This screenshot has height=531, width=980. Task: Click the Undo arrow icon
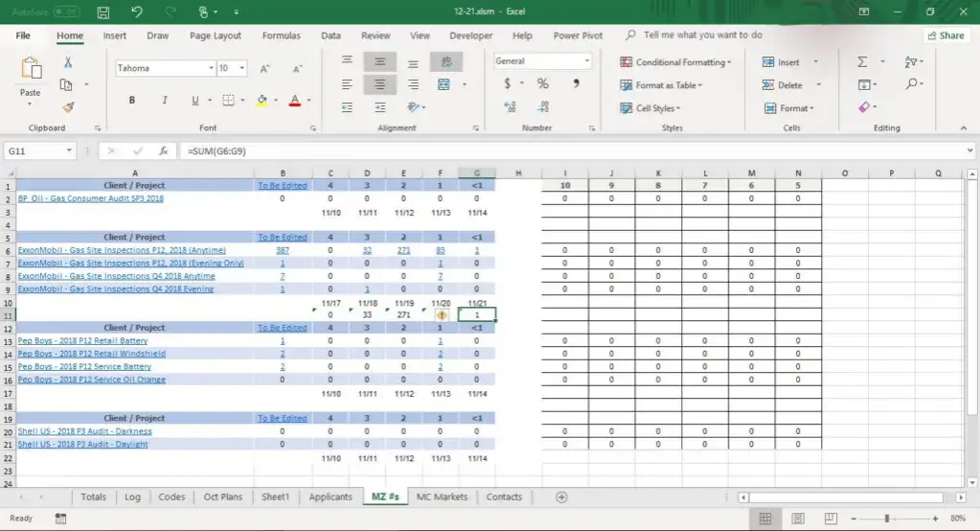click(137, 12)
